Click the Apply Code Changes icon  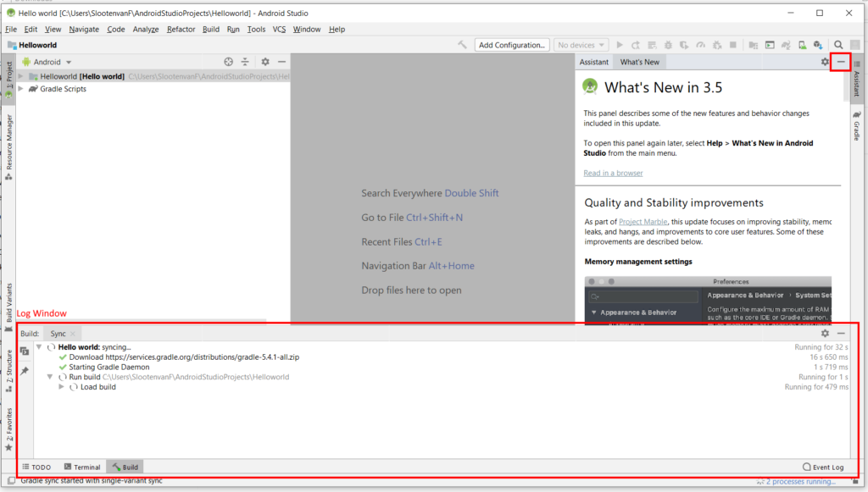652,45
